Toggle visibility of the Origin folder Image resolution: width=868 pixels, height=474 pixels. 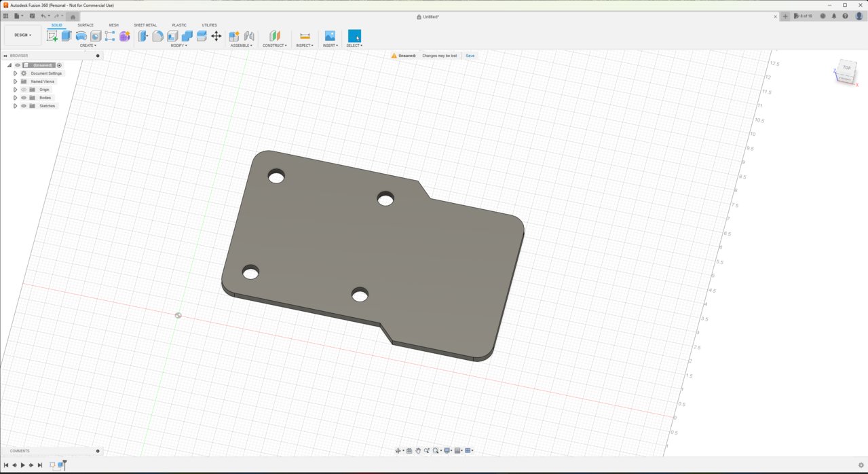24,90
